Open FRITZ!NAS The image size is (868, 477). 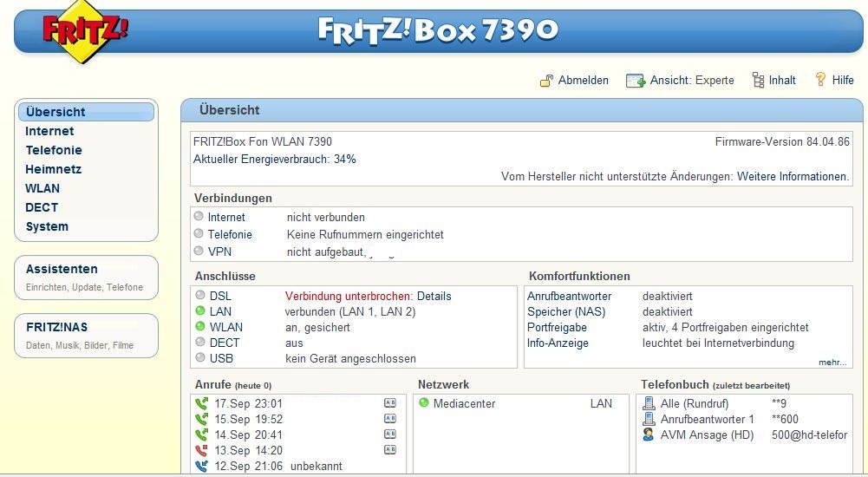tap(56, 327)
